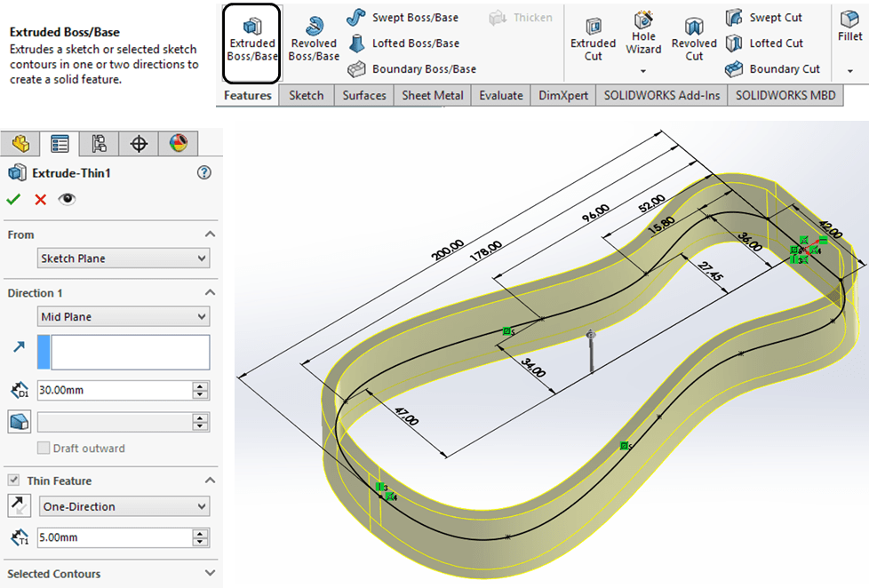The width and height of the screenshot is (869, 588).
Task: Open the Sheet Metal tab
Action: 432,95
